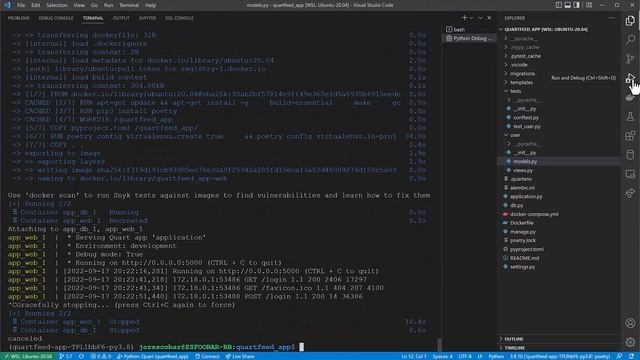Screen dimensions: 640x360
Task: Close the terminal panel with the X
Action: [489, 18]
